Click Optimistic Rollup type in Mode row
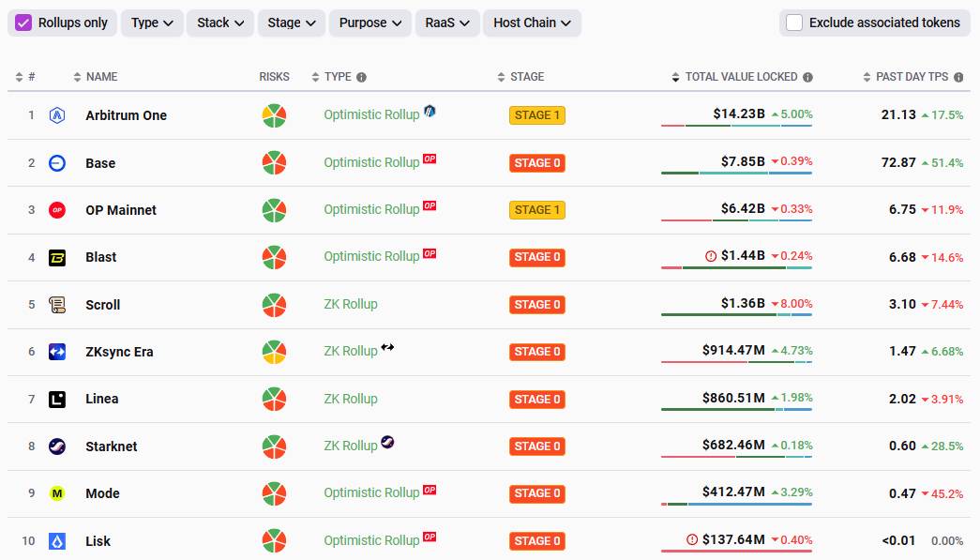Viewport: 980px width, 560px height. (371, 493)
